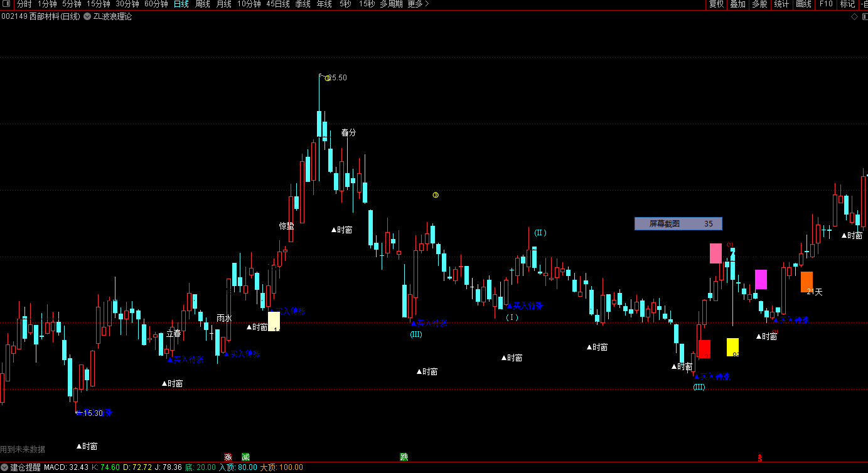Expand the 建仓提醒 indicator dropdown arrow

[x=4, y=467]
